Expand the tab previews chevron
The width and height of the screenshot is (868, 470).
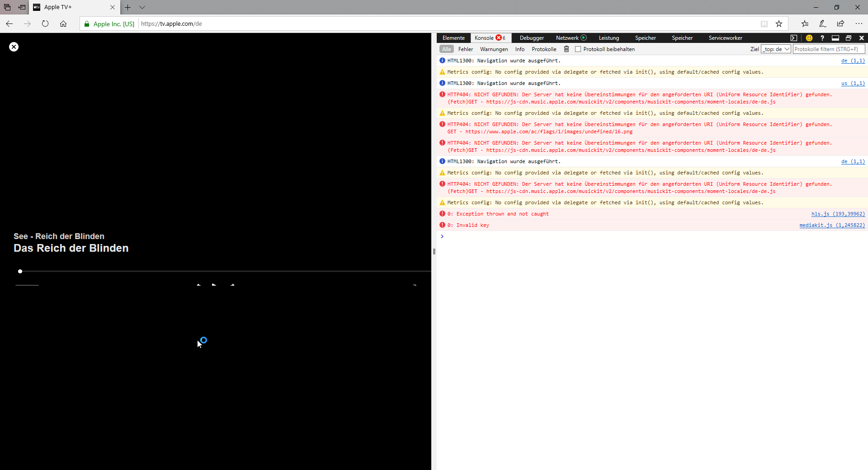tap(142, 7)
